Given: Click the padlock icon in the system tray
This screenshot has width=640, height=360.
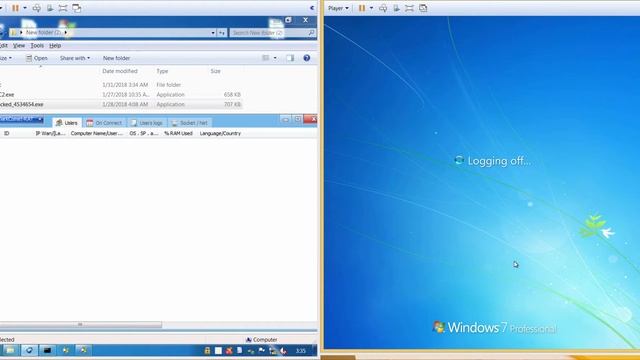Looking at the screenshot, I should click(207, 351).
